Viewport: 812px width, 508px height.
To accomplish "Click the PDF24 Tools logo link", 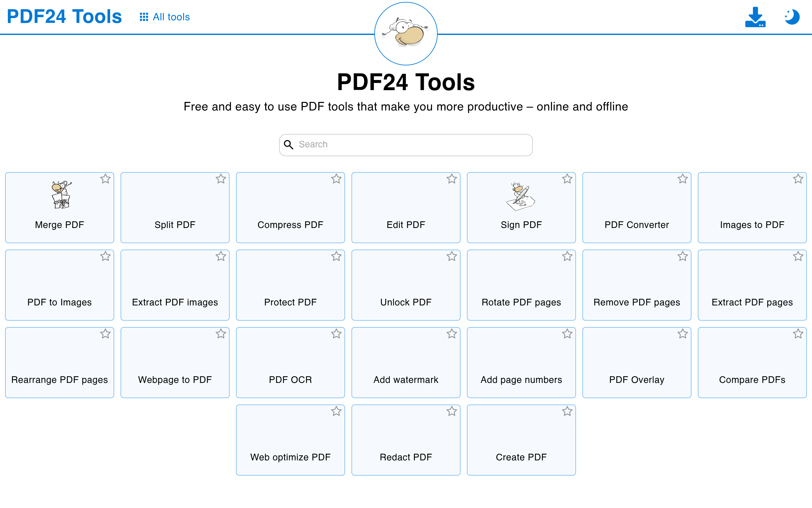I will tap(64, 17).
